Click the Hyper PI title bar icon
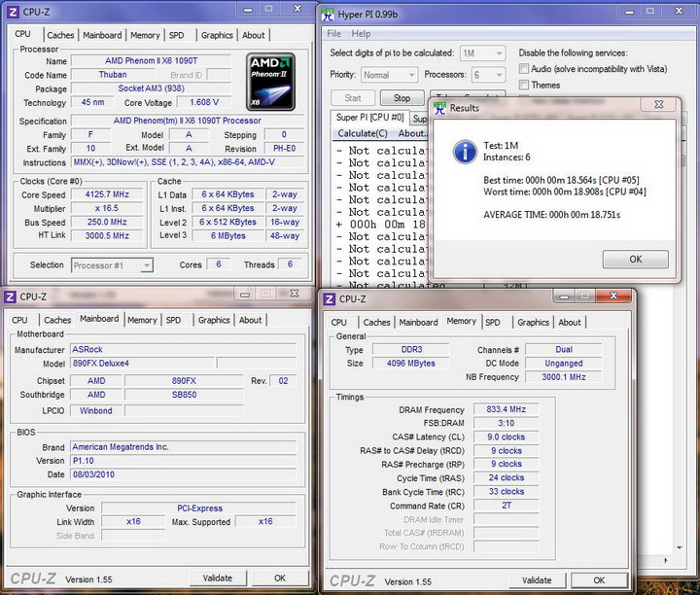 tap(328, 15)
